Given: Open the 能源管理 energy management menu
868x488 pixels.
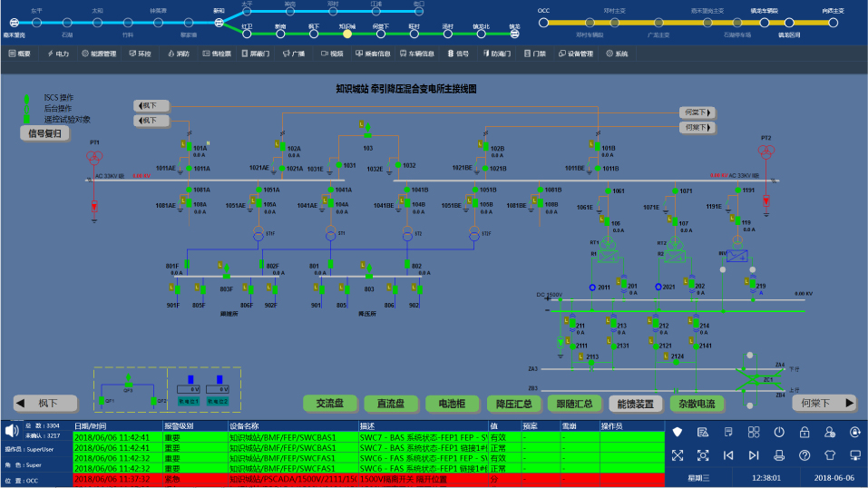Looking at the screenshot, I should point(98,54).
